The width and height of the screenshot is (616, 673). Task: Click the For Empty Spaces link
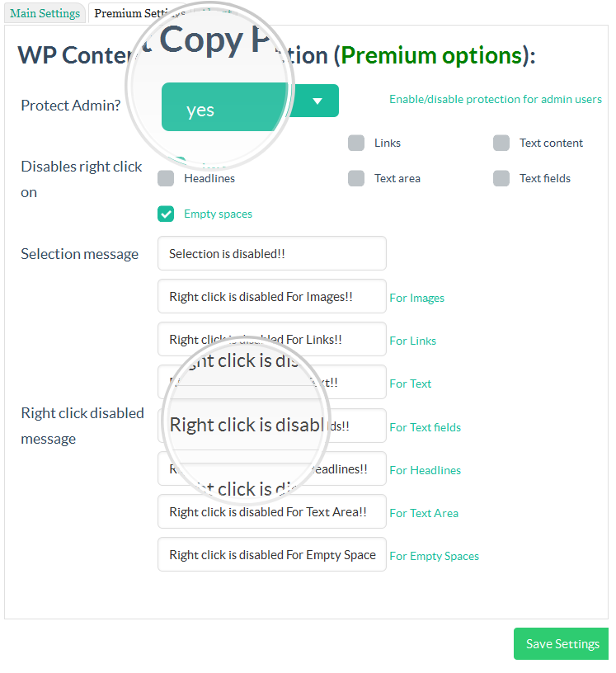pyautogui.click(x=434, y=556)
